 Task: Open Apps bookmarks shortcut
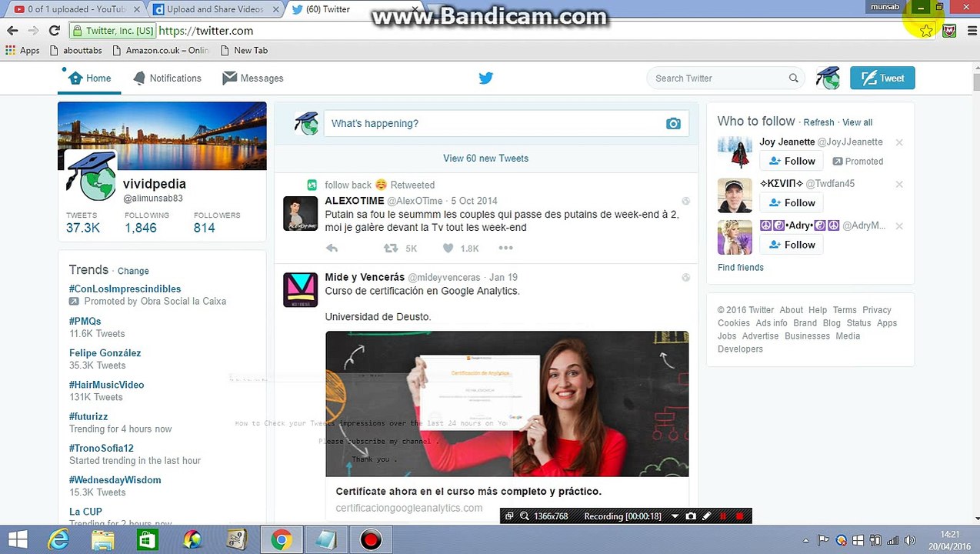[22, 51]
